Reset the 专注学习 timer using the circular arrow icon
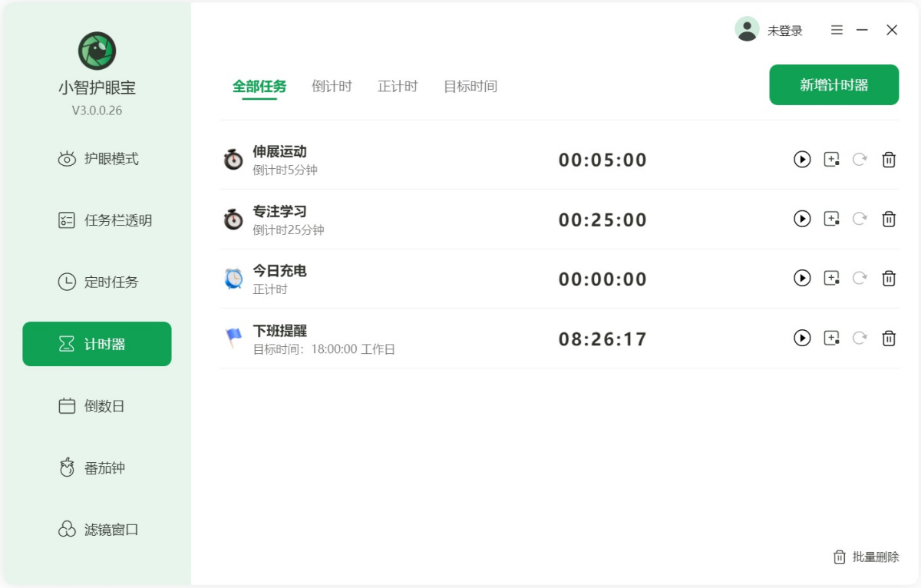Image resolution: width=921 pixels, height=588 pixels. pyautogui.click(x=860, y=219)
